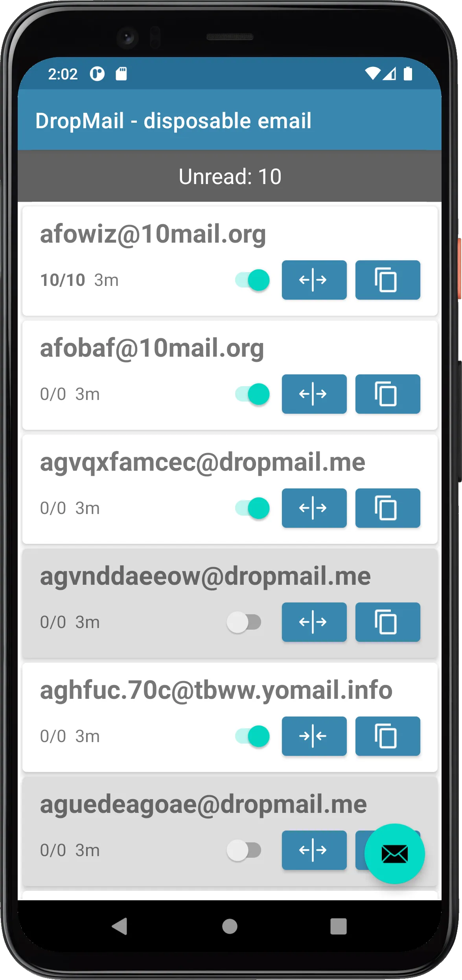
Task: Copy the agvnddaeeow@dropmail.me address
Action: pos(388,622)
